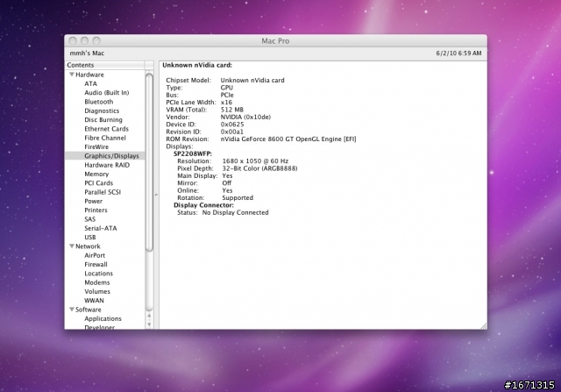Select Firewall under Network
The height and width of the screenshot is (392, 561).
[96, 264]
